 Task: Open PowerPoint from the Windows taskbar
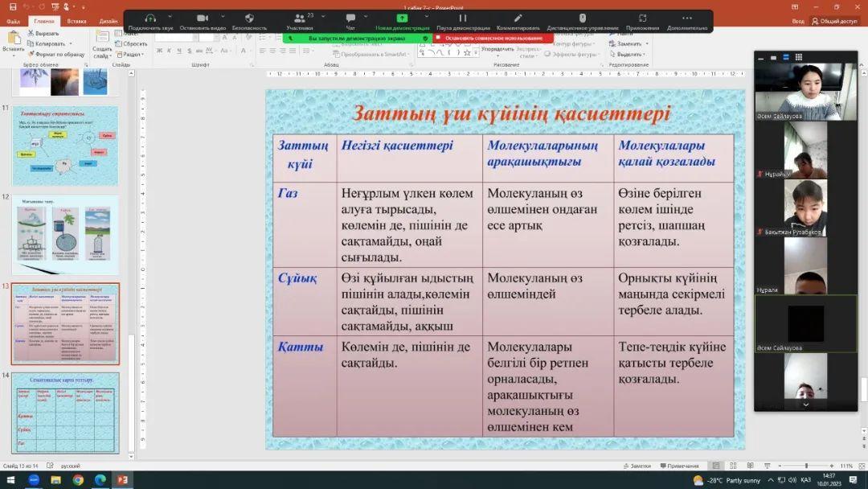[122, 479]
